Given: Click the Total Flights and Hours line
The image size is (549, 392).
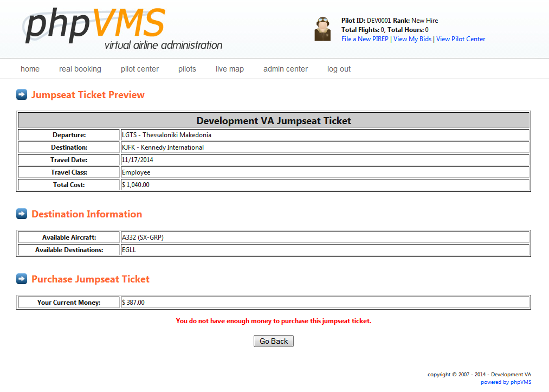Looking at the screenshot, I should 385,30.
